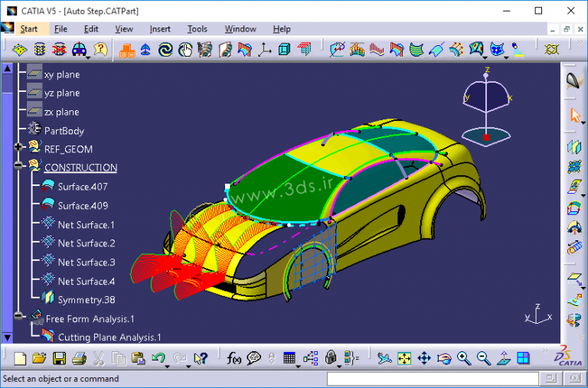This screenshot has height=388, width=588.
Task: Collapse the Free Form Analysis.1 node
Action: pyautogui.click(x=18, y=316)
